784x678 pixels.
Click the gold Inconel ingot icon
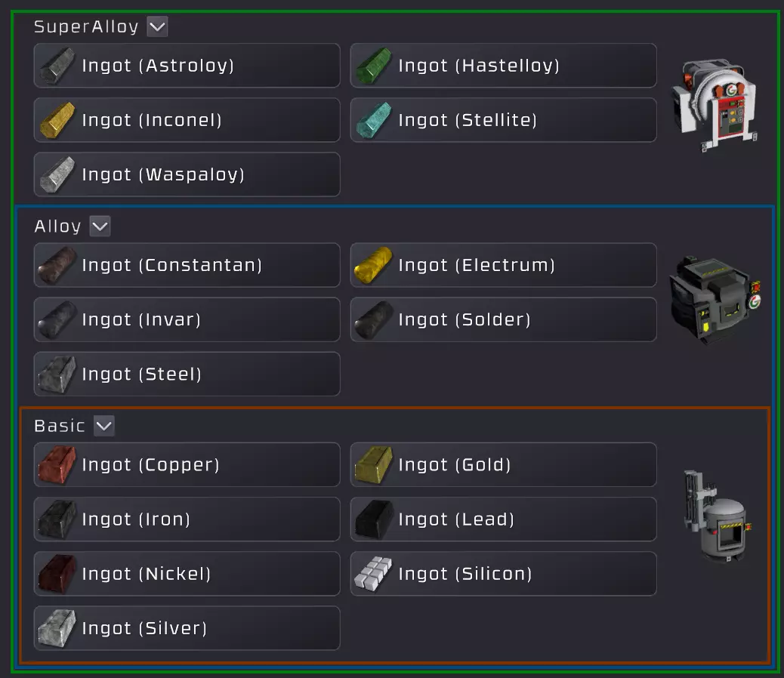[x=57, y=120]
